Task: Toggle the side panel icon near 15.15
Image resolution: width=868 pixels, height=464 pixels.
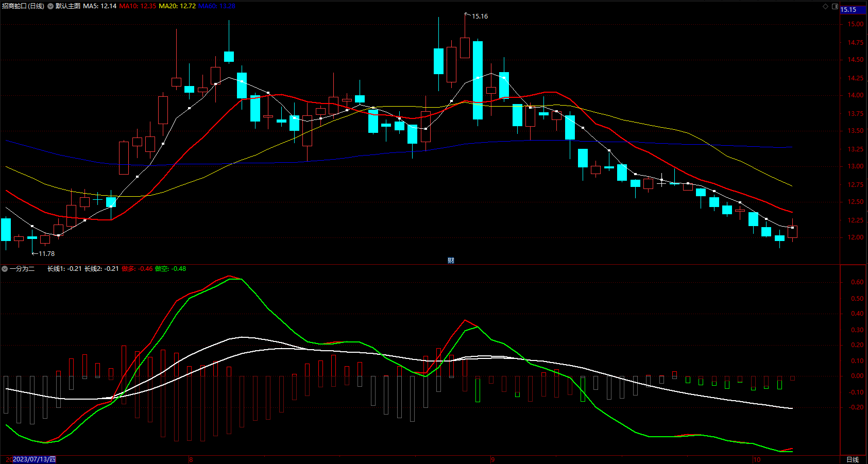Action: [835, 6]
